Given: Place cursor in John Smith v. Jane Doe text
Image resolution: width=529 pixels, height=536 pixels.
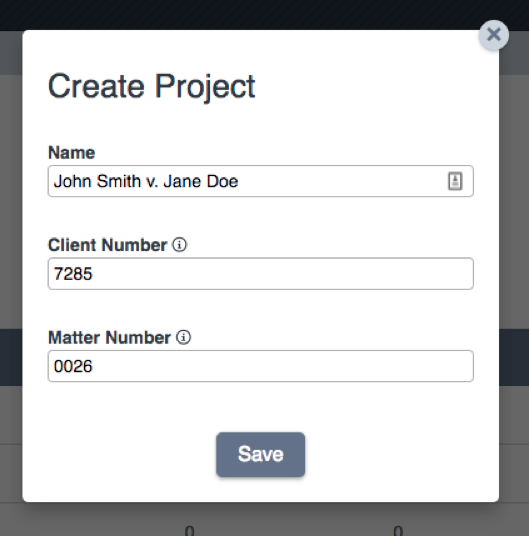Looking at the screenshot, I should click(146, 181).
